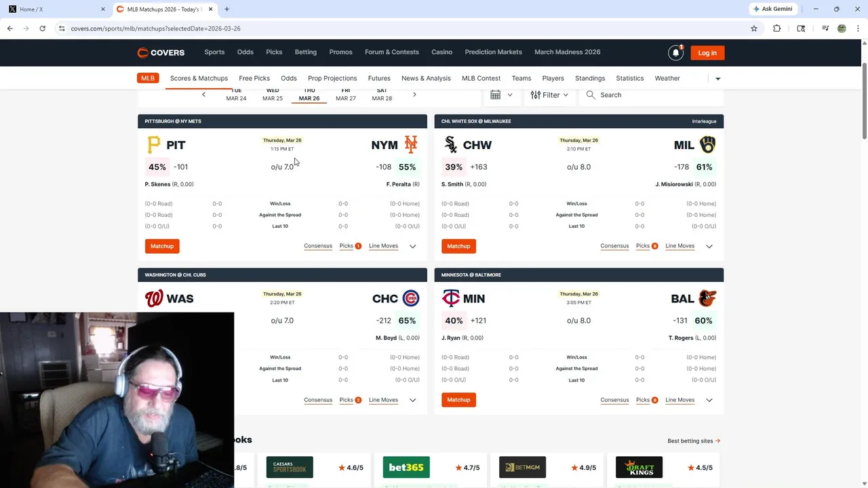
Task: Click J. Misiorowski pitcher name
Action: (x=677, y=184)
